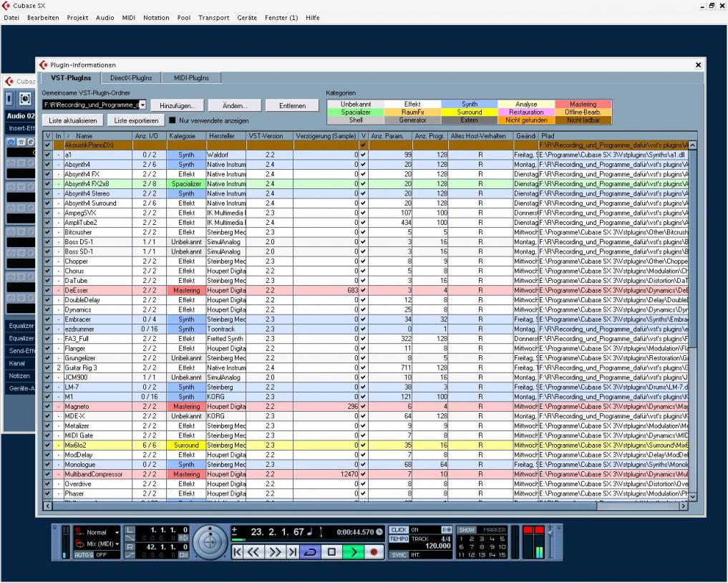Open the Fenster (1) menu
The image size is (728, 583).
click(x=281, y=18)
